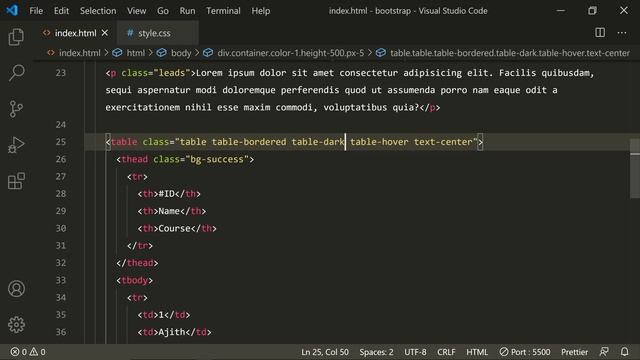Click the <tbody> opening tag
Viewport: 640px width, 360px height.
coord(134,280)
